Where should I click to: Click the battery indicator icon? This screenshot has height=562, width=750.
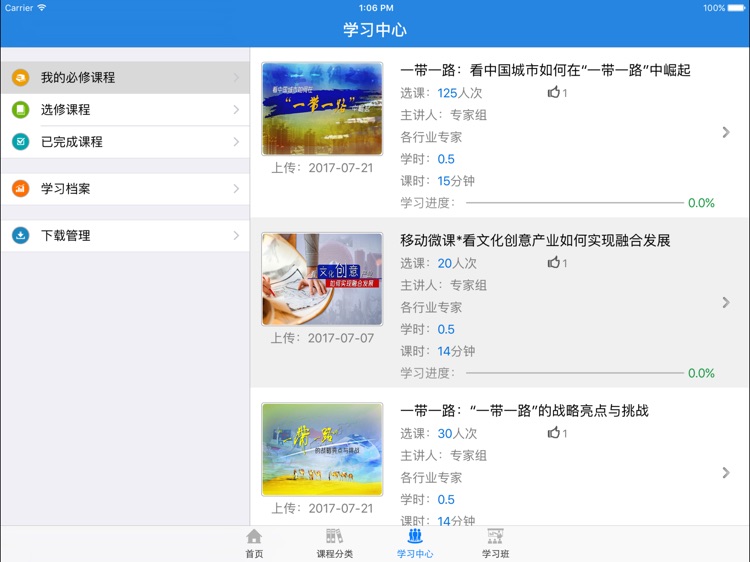click(x=736, y=8)
